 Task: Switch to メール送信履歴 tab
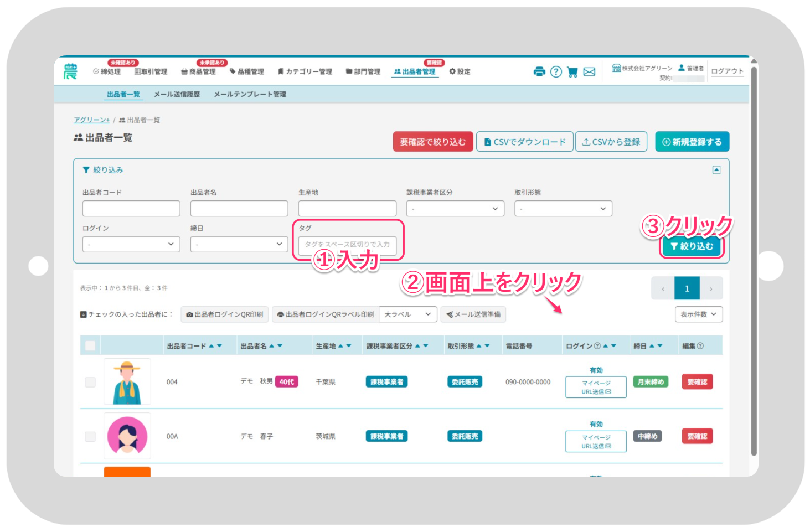pyautogui.click(x=177, y=95)
